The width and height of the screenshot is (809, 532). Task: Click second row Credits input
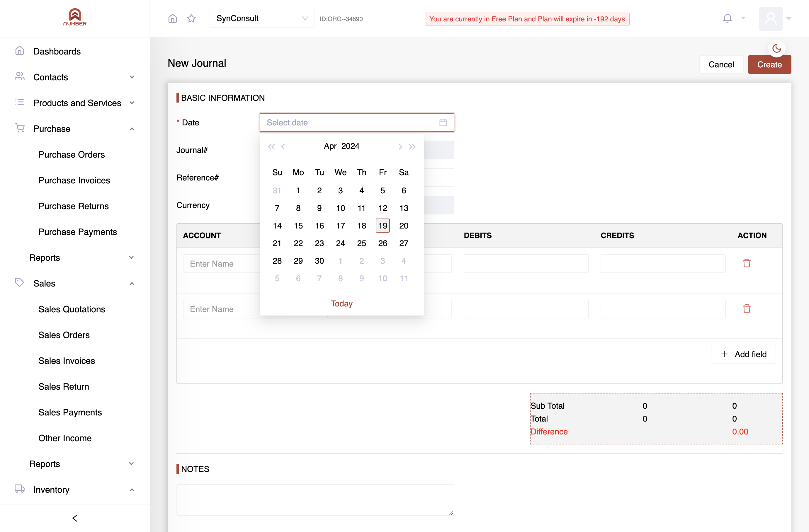tap(663, 309)
